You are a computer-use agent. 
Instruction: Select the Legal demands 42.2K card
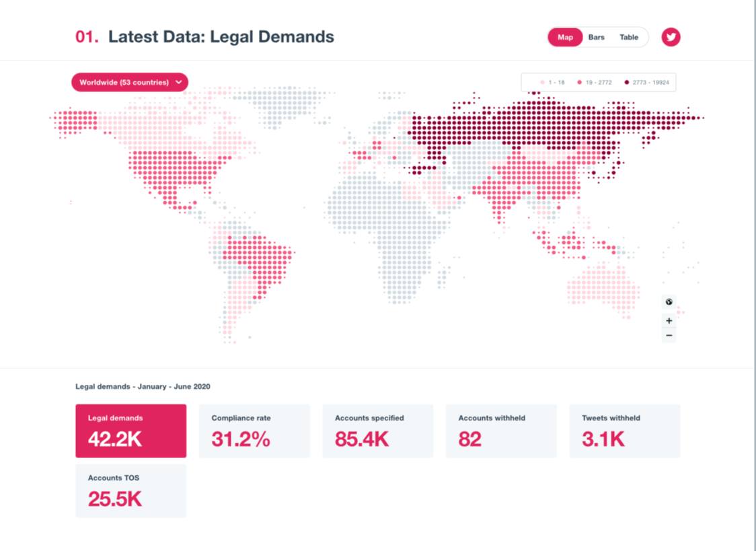(x=130, y=431)
